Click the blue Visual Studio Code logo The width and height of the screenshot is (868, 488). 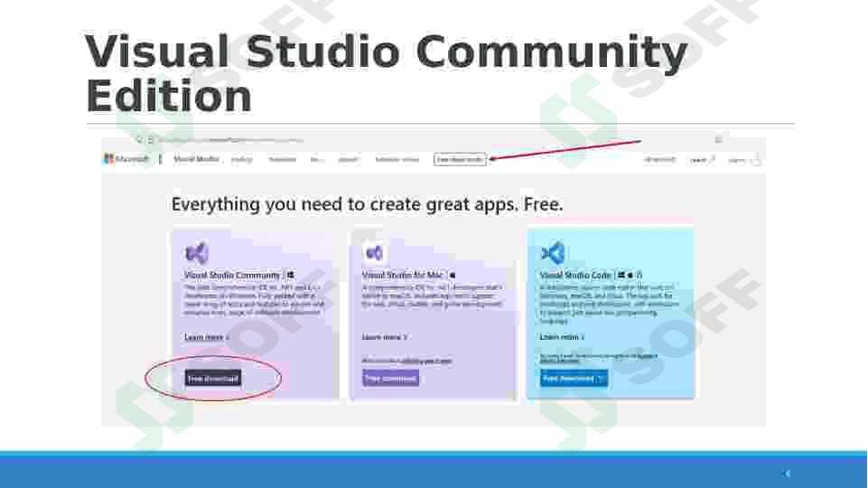coord(553,253)
